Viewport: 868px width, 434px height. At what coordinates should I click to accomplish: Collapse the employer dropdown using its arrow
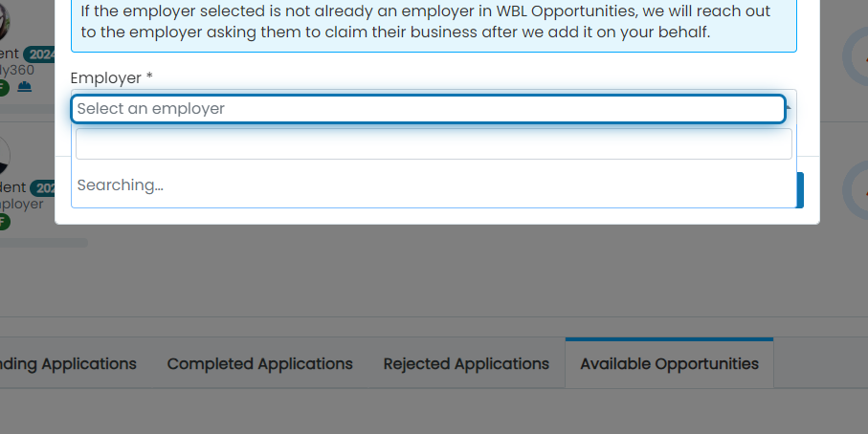click(x=789, y=107)
